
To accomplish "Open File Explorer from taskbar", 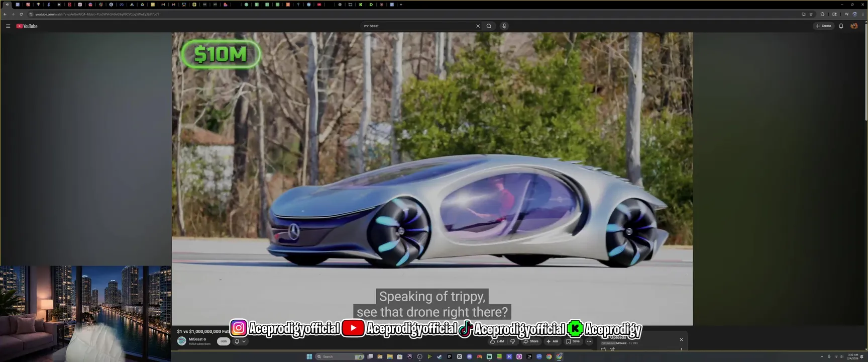I will [390, 356].
